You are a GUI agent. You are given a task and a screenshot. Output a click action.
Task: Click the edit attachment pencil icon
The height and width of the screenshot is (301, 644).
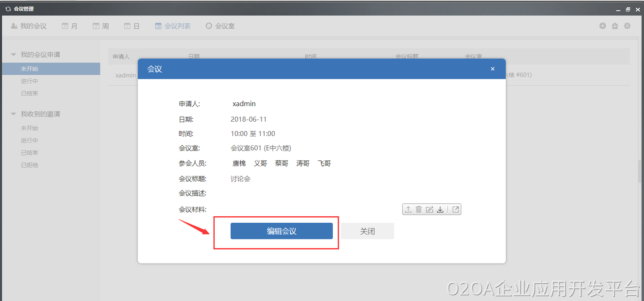click(x=429, y=209)
